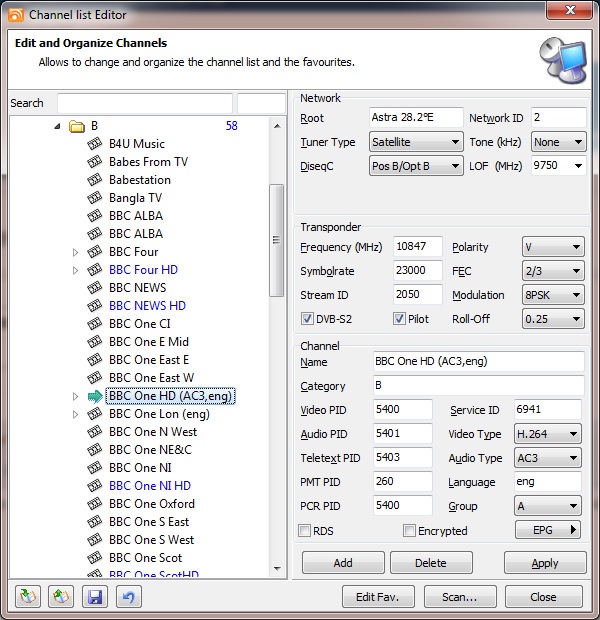Click the green arrow next to BBC One HD
The width and height of the screenshot is (600, 620).
(95, 396)
